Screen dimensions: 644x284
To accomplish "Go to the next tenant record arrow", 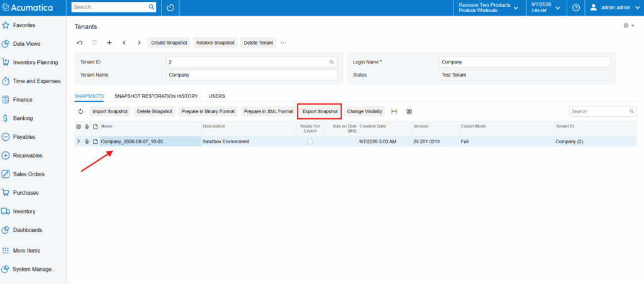I will pos(139,43).
